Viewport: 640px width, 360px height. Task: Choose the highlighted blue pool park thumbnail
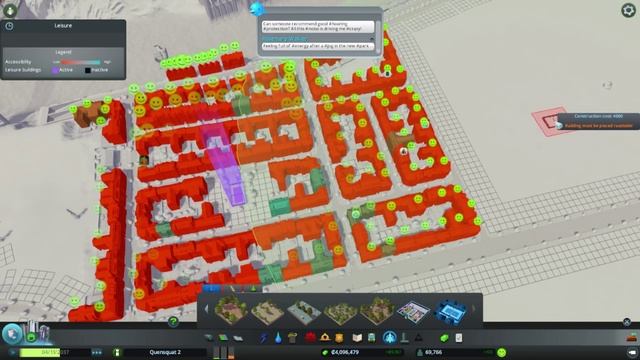coord(450,312)
